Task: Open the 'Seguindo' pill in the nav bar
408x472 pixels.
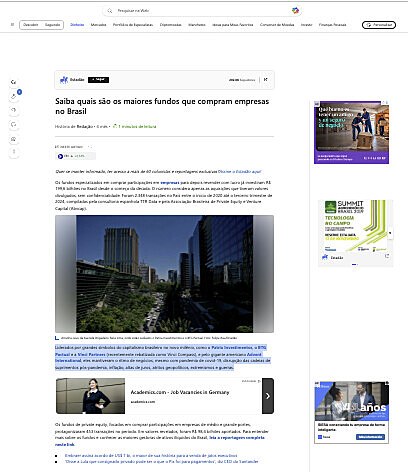Action: tap(52, 25)
